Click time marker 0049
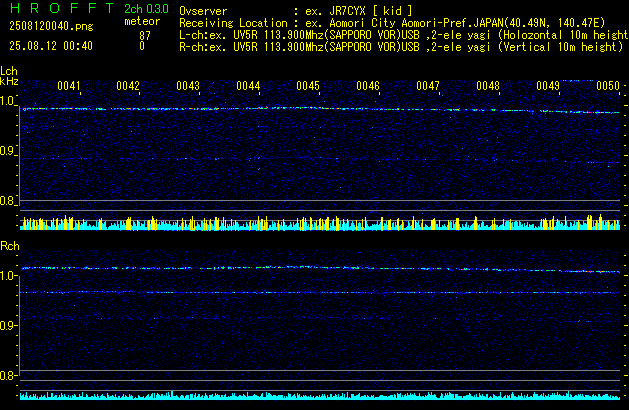629x410 pixels. tap(548, 86)
